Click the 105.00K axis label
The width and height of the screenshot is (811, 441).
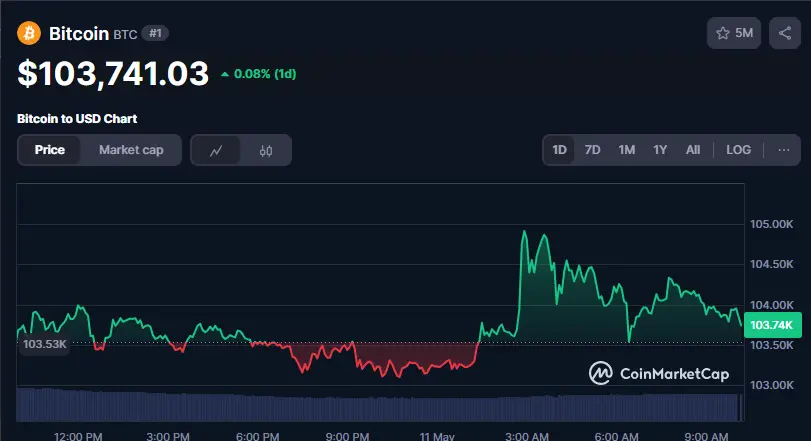tap(771, 224)
